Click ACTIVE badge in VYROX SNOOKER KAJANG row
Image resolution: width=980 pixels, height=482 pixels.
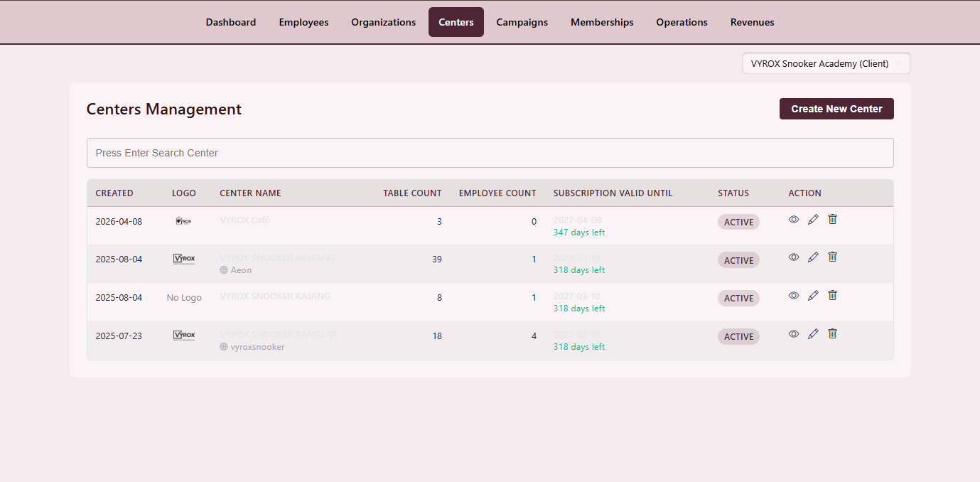point(738,299)
